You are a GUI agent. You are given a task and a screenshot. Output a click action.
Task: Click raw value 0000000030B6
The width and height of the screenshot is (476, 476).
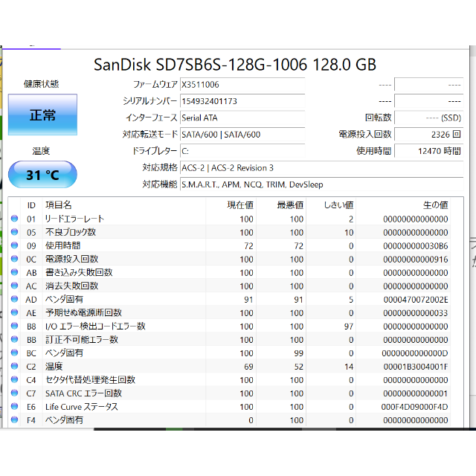(x=416, y=246)
